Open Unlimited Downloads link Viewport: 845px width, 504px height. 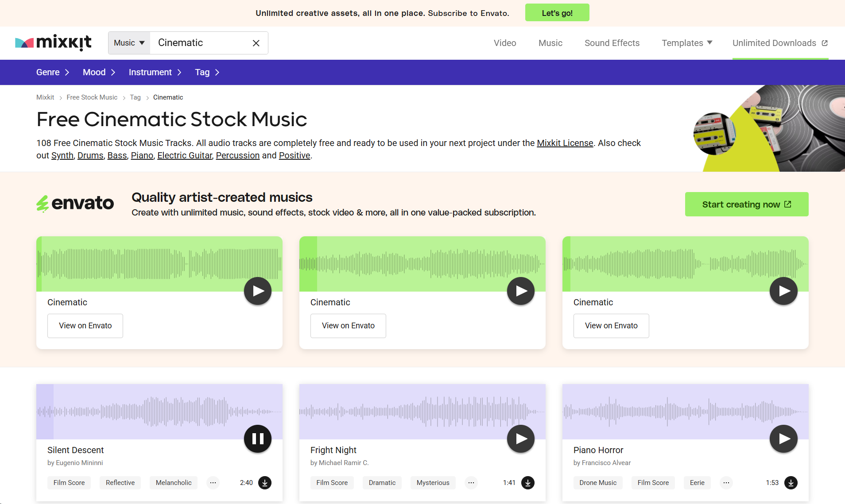point(780,43)
